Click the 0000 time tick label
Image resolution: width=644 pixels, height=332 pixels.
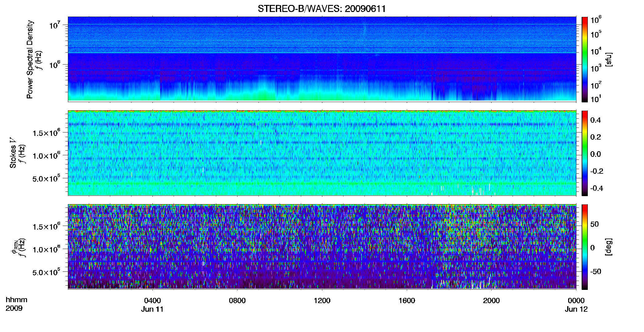[576, 300]
